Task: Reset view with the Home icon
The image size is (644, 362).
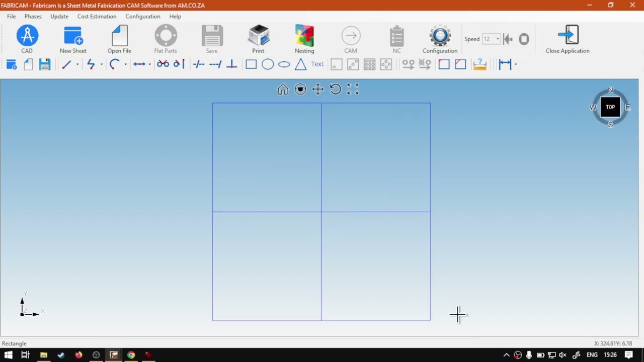Action: (283, 89)
